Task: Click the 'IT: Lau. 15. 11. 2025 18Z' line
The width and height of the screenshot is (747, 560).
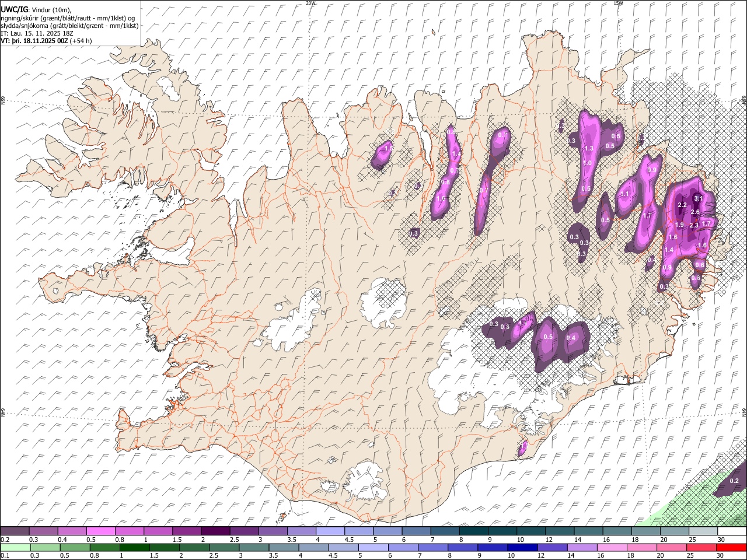Action: tap(37, 33)
